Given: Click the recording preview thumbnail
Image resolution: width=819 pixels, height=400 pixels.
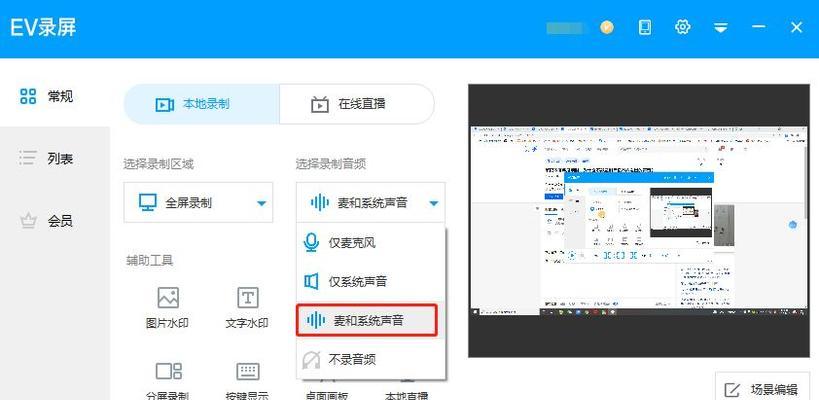Looking at the screenshot, I should [638, 221].
